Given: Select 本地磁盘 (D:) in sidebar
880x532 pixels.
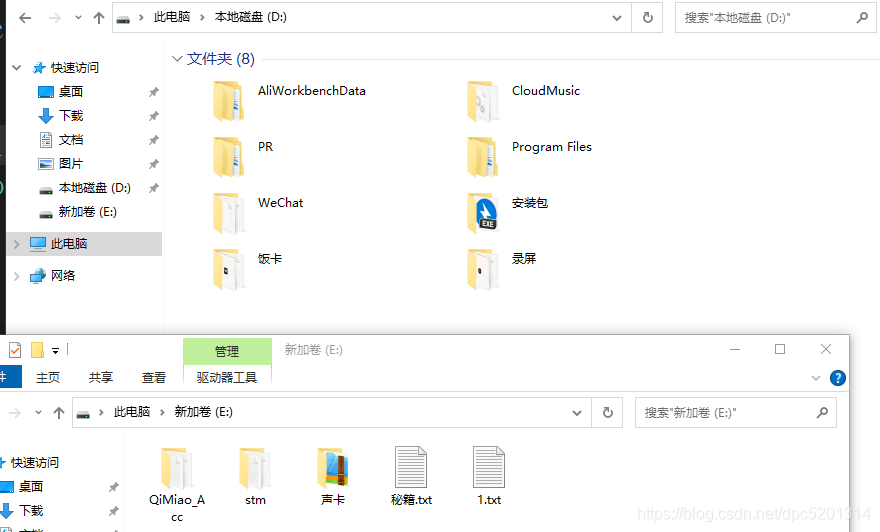Looking at the screenshot, I should tap(94, 188).
